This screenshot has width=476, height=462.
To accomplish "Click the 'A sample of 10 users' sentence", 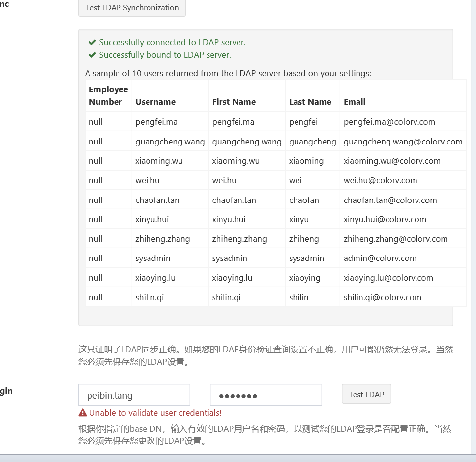I will tap(228, 73).
